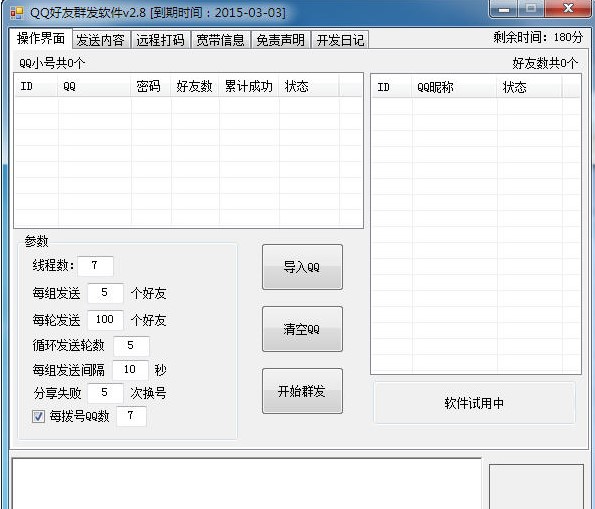This screenshot has width=595, height=509.
Task: Click the log text area at bottom
Action: pos(247,484)
